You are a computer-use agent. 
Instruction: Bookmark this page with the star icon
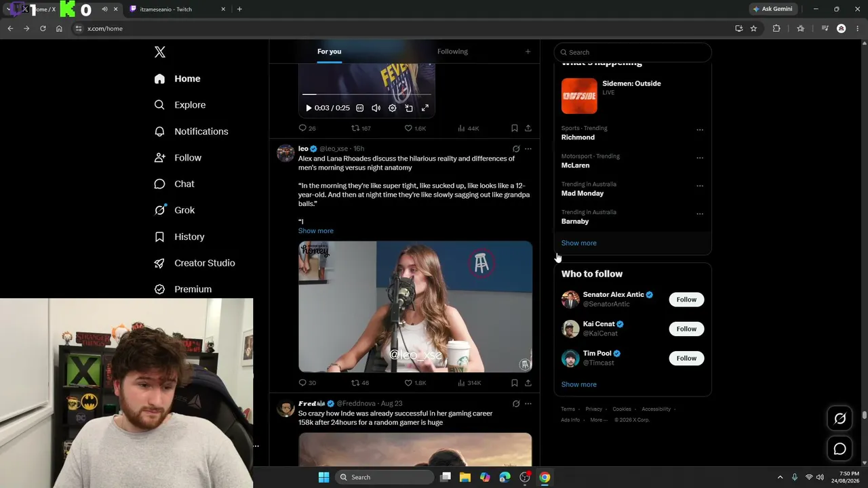coord(753,28)
